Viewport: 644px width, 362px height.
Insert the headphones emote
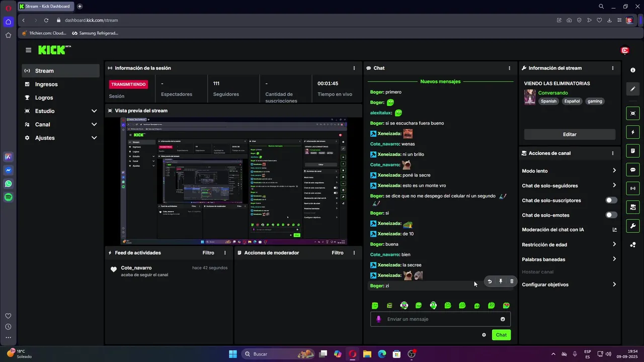pos(433,305)
